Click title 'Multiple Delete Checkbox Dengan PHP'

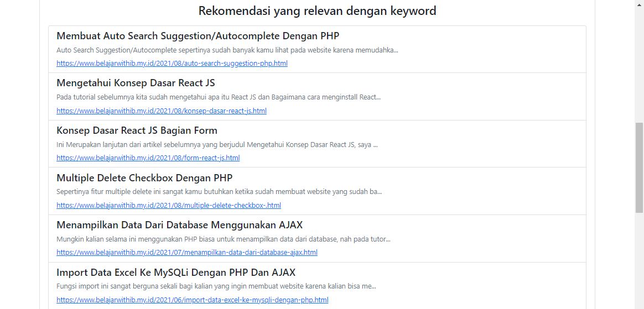point(144,178)
